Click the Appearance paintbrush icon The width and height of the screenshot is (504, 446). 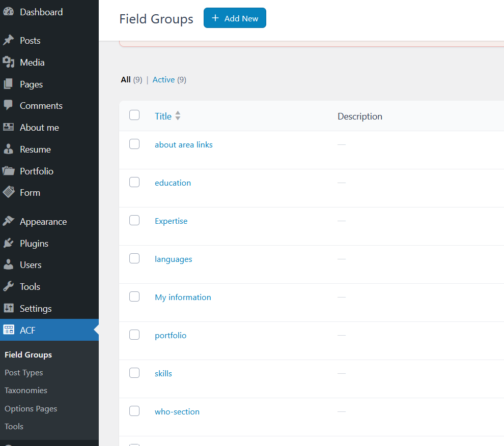8,221
